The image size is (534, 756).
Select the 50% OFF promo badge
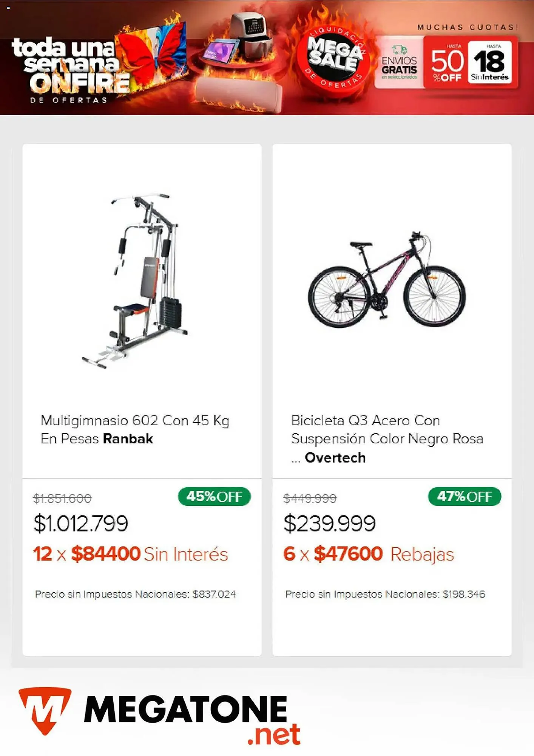(x=446, y=63)
